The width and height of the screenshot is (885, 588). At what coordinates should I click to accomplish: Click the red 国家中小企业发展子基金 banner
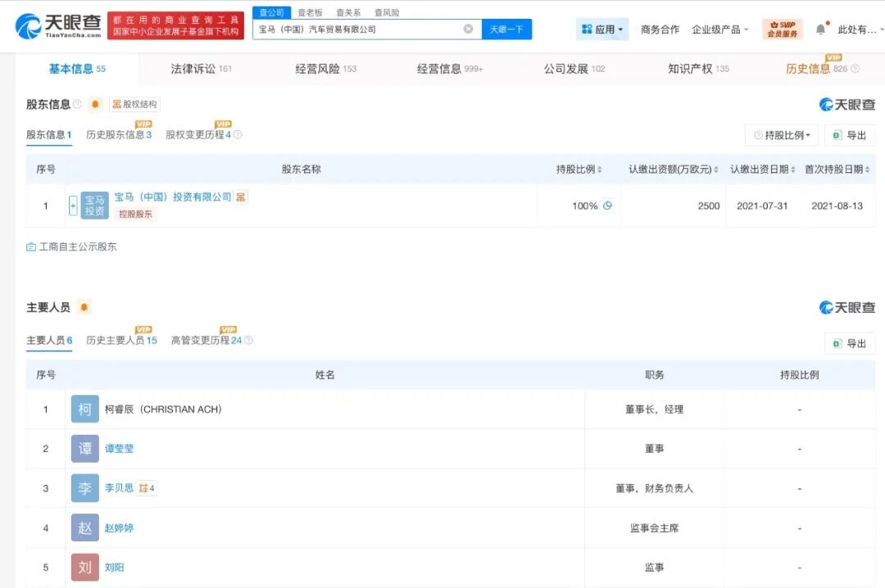pyautogui.click(x=175, y=25)
